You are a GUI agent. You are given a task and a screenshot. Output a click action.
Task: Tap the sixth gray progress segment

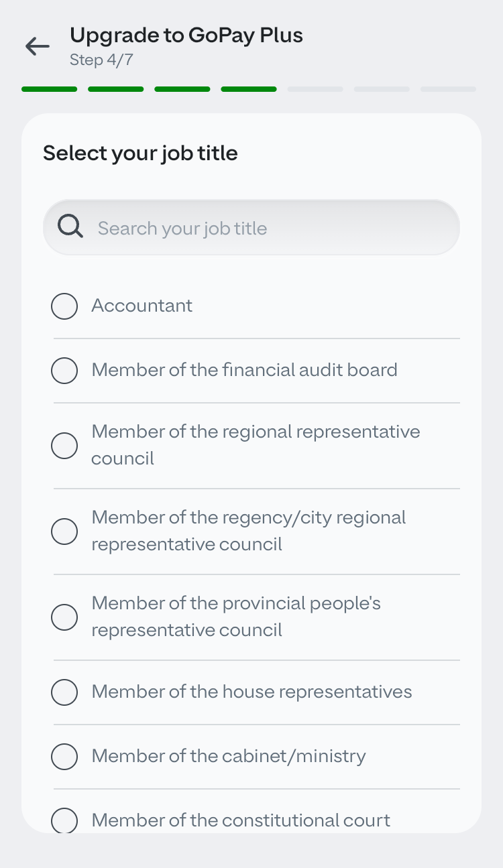pyautogui.click(x=382, y=89)
